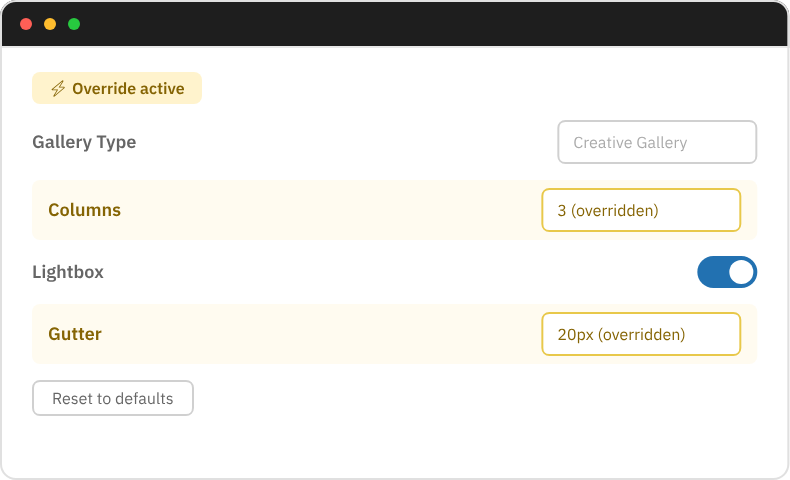790x480 pixels.
Task: Click the blank panel area below Reset button
Action: coord(400,445)
